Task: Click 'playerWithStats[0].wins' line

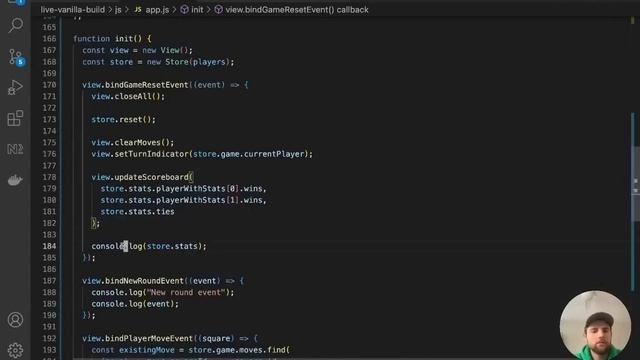Action: pyautogui.click(x=183, y=189)
